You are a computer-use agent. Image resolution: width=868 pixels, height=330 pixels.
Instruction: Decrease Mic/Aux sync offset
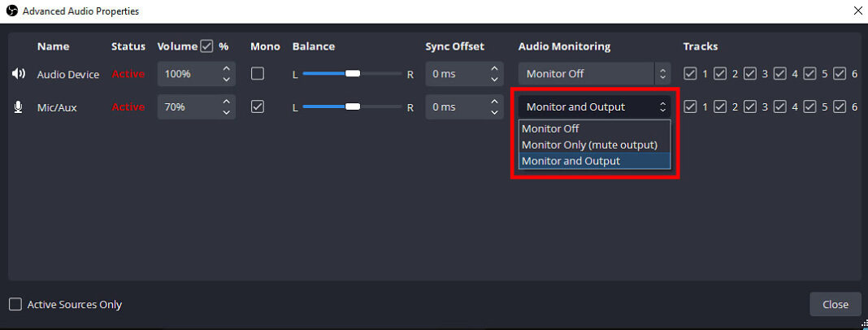pyautogui.click(x=494, y=112)
